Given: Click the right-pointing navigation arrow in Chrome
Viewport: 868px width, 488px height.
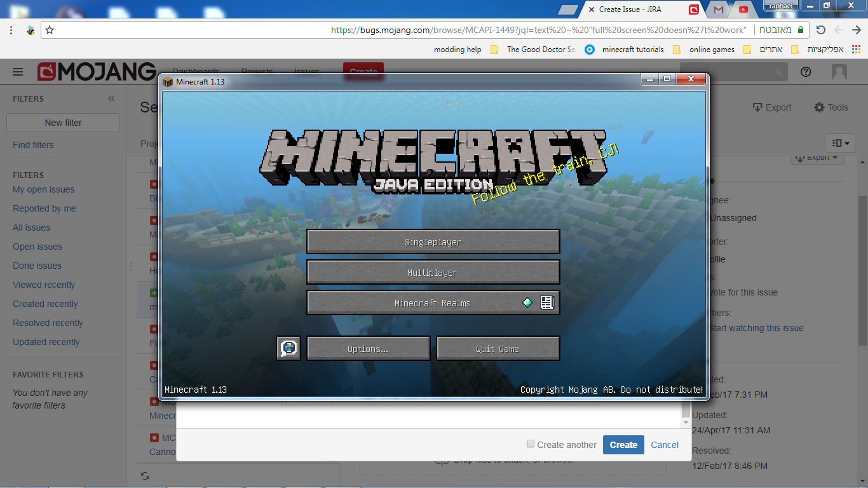Looking at the screenshot, I should (856, 30).
